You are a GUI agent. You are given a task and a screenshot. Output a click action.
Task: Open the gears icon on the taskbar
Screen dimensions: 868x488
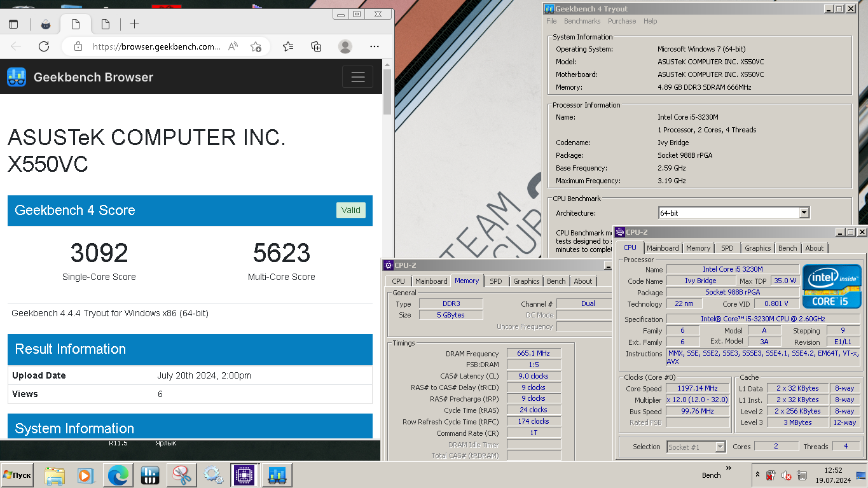tap(213, 475)
